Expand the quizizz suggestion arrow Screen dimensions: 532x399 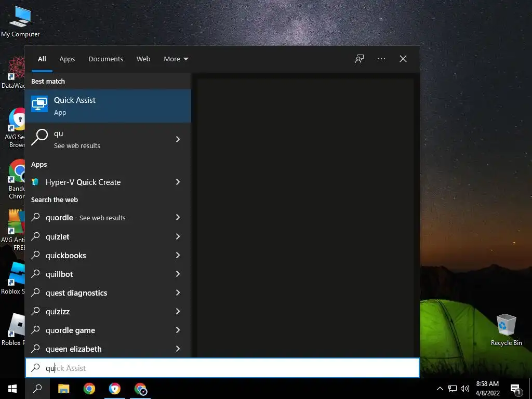tap(178, 311)
